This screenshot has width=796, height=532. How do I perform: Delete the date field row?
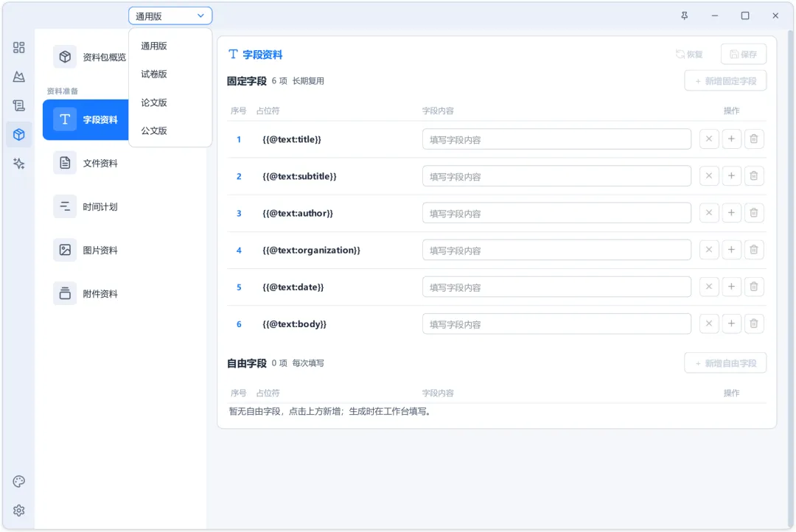(754, 287)
